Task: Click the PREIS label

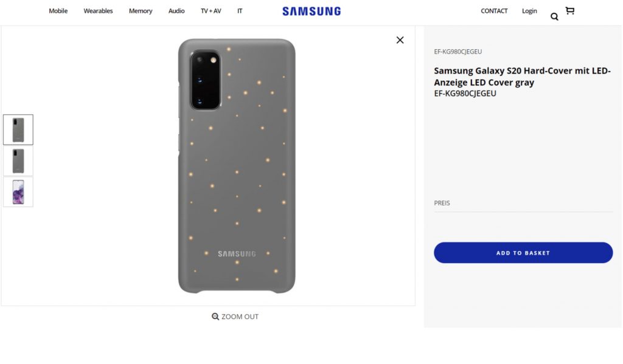Action: pos(442,203)
